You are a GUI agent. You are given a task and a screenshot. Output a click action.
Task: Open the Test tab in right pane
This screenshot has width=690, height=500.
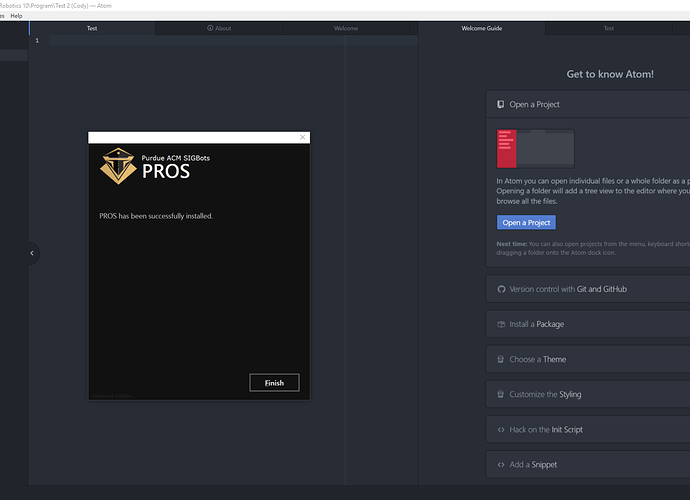point(609,28)
